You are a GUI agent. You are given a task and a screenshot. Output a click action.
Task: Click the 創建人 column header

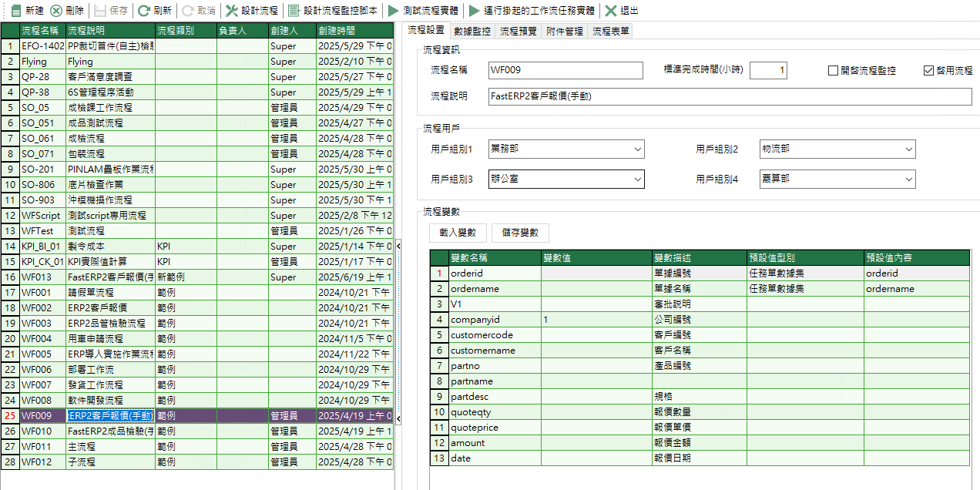(x=292, y=31)
